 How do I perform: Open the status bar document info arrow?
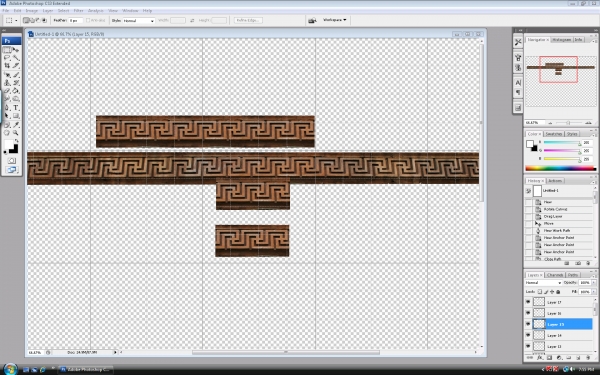115,352
